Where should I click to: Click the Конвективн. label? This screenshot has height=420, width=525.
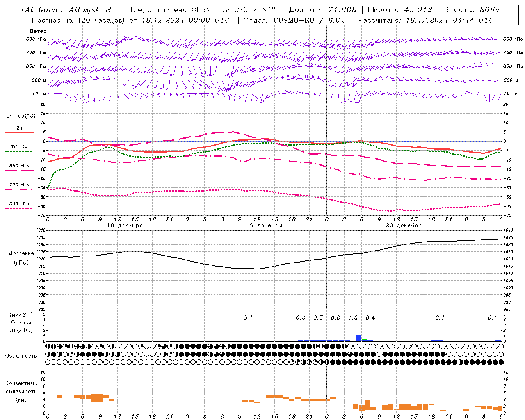point(21,383)
